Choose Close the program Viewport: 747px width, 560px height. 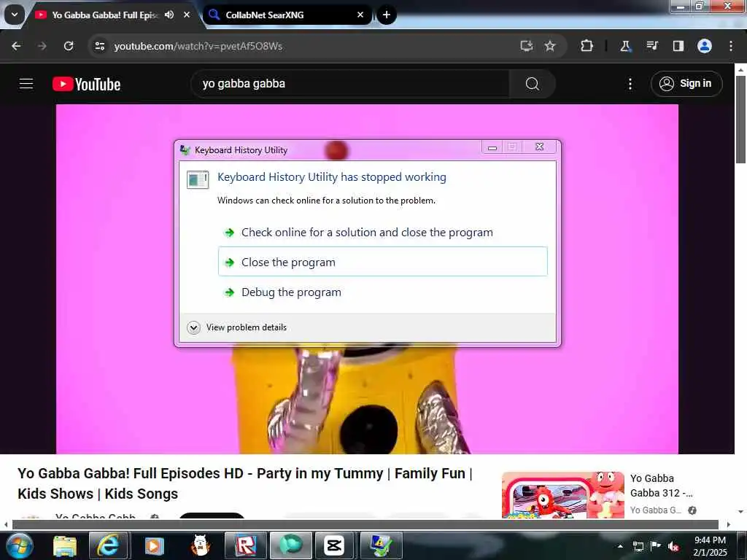[x=382, y=262]
